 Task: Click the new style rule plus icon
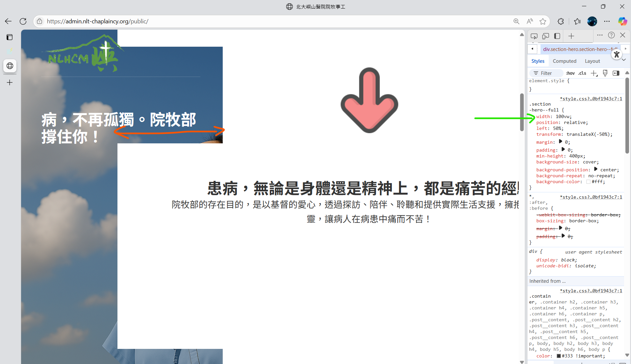click(x=594, y=73)
